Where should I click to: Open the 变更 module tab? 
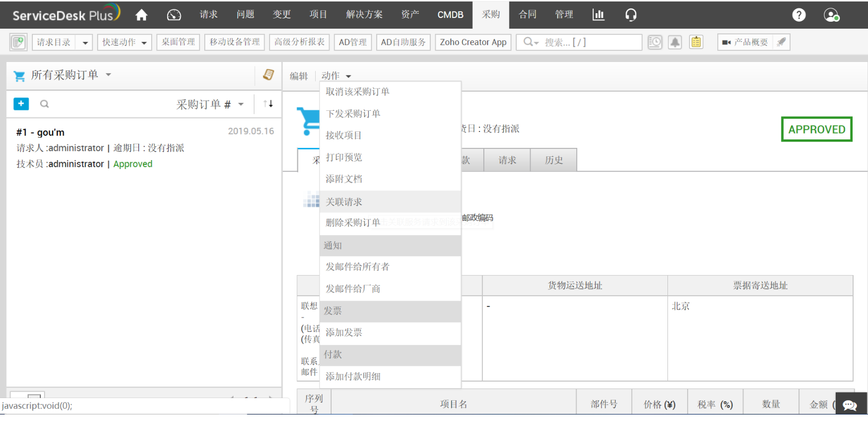282,14
